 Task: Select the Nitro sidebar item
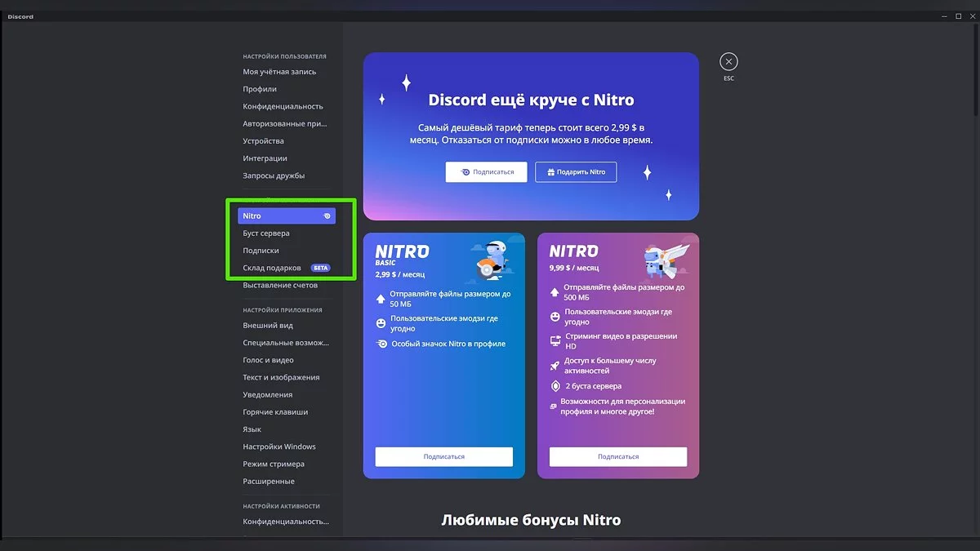(287, 216)
